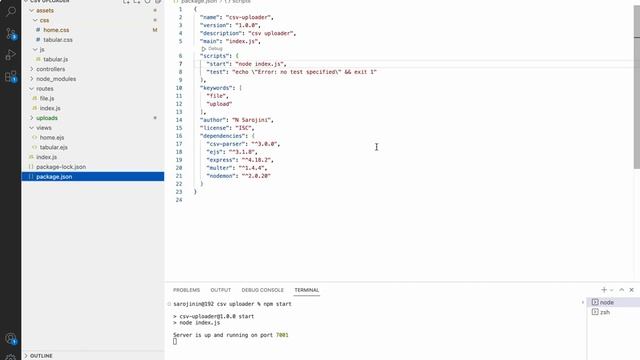640x360 pixels.
Task: Click the "test" script line
Action: (x=291, y=72)
